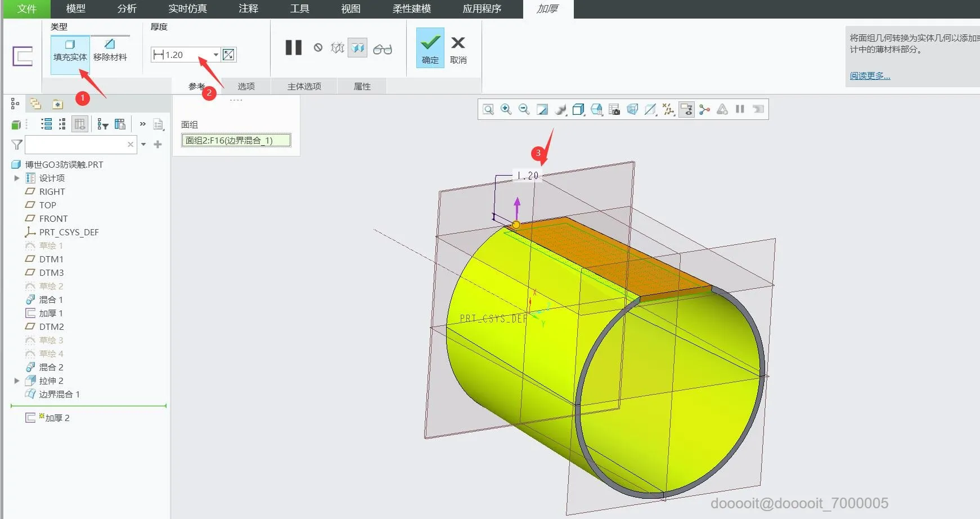The height and width of the screenshot is (519, 980).
Task: Click the 确定 confirm button
Action: pos(430,48)
